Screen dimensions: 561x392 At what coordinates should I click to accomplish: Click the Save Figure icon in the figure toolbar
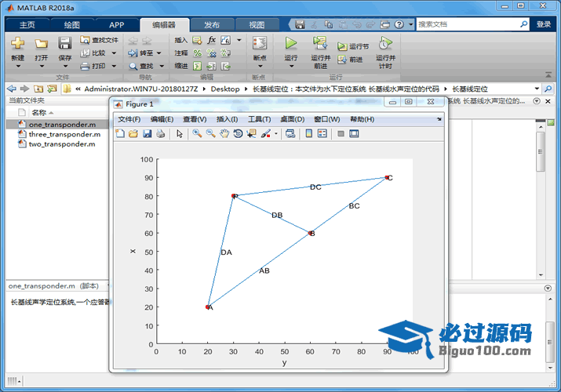(x=147, y=133)
